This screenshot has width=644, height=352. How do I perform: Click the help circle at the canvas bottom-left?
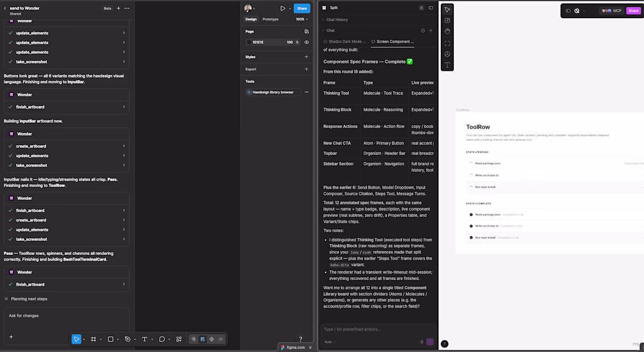click(444, 344)
